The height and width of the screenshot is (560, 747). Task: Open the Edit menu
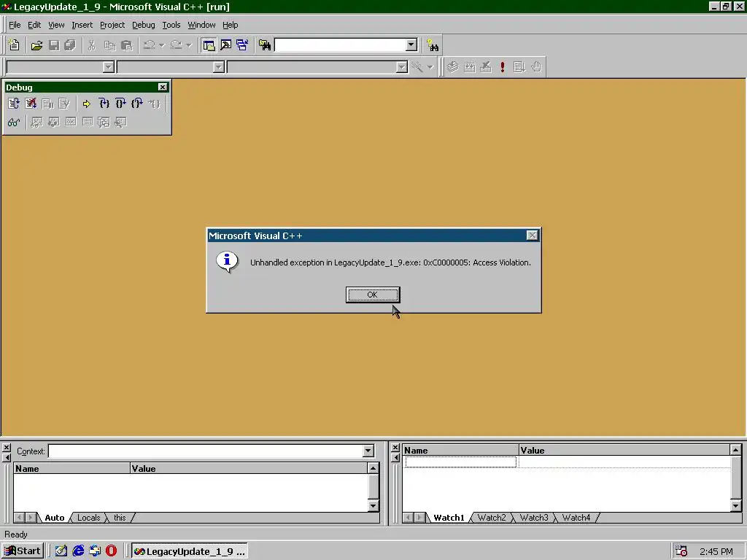[34, 25]
